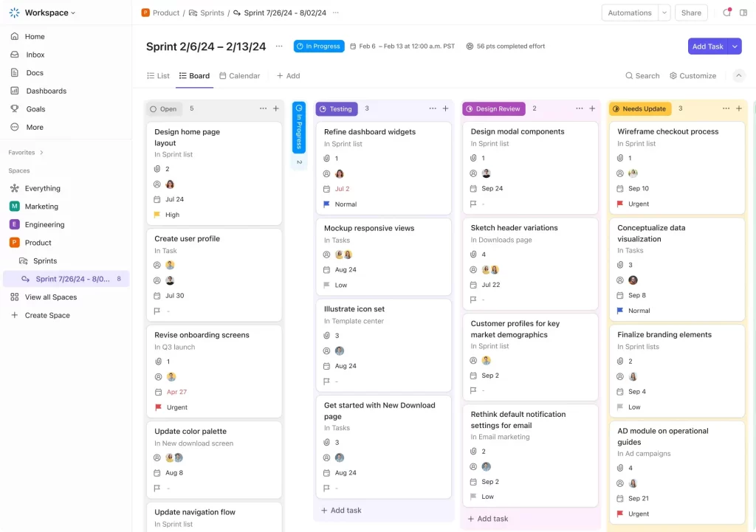Add a task to Needs Update via plus
The width and height of the screenshot is (756, 532).
[738, 108]
